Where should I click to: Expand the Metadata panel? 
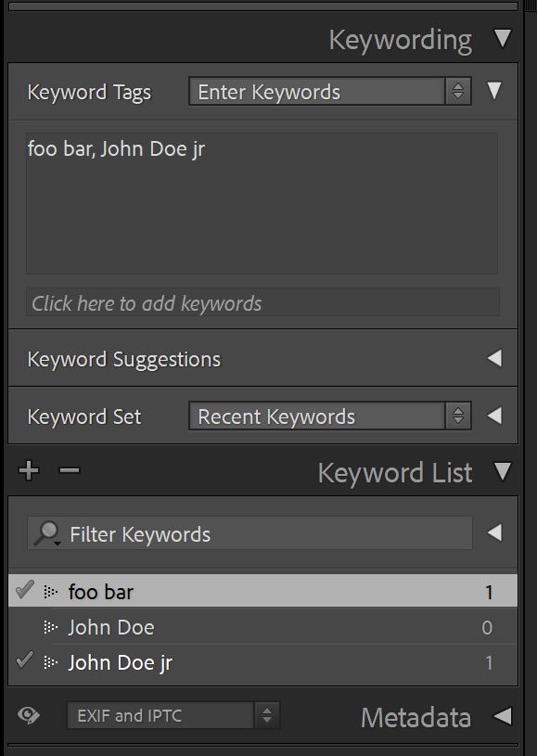[501, 715]
